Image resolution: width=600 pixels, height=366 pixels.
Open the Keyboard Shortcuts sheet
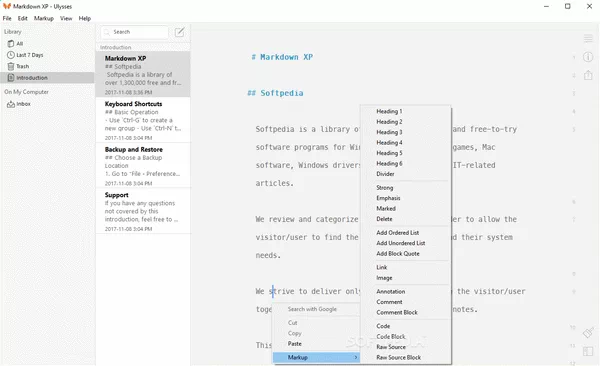click(x=143, y=120)
